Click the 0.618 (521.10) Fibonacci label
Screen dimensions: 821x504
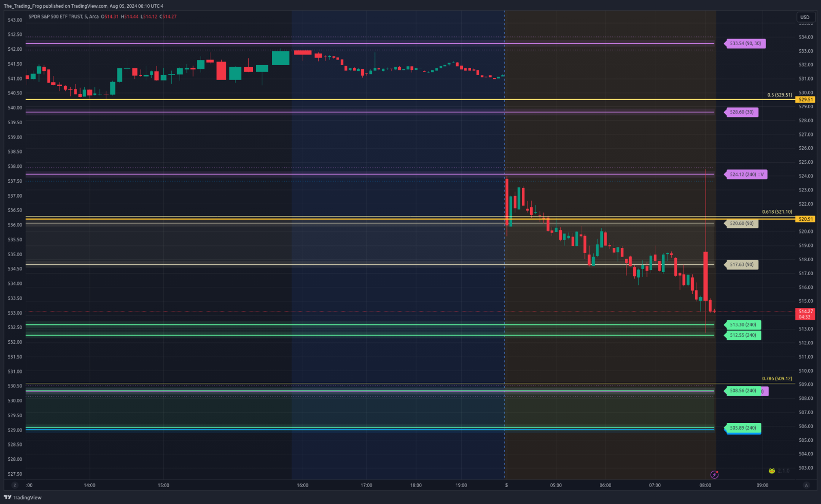click(777, 211)
